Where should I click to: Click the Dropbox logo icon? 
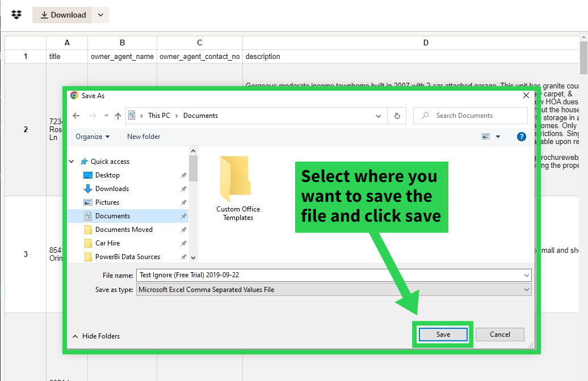click(x=16, y=15)
